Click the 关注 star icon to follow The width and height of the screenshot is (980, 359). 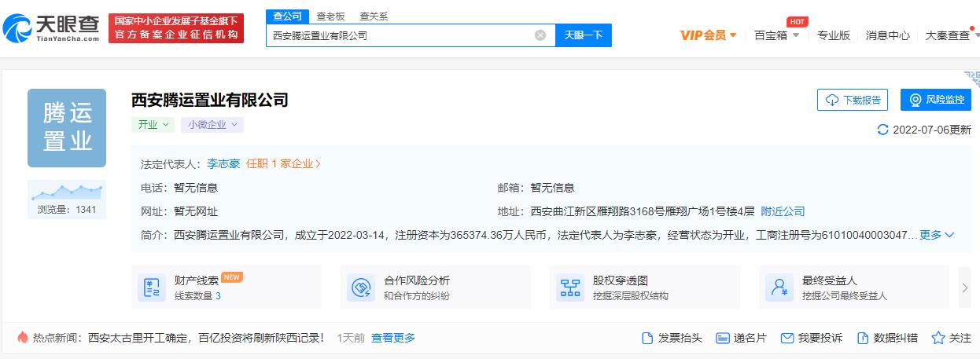(x=938, y=338)
